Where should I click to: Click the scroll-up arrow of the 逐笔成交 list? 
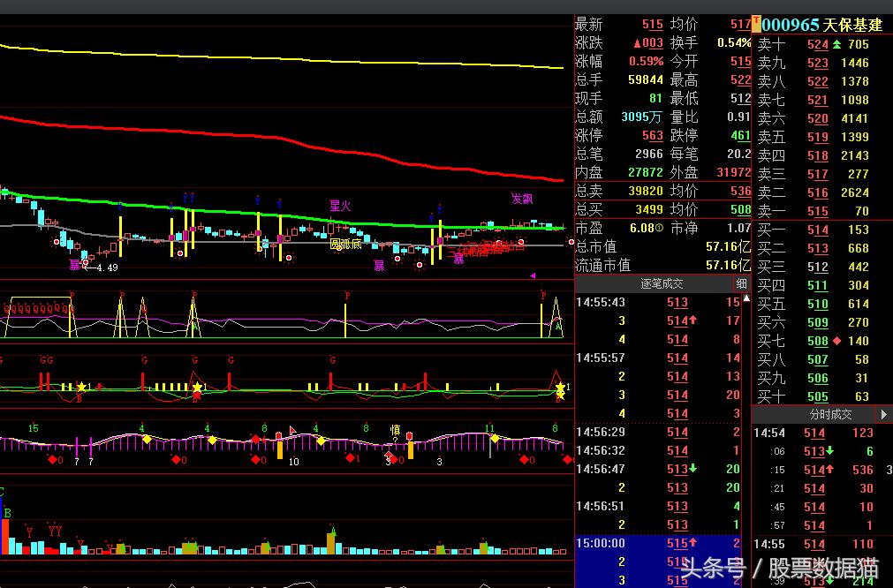[746, 298]
